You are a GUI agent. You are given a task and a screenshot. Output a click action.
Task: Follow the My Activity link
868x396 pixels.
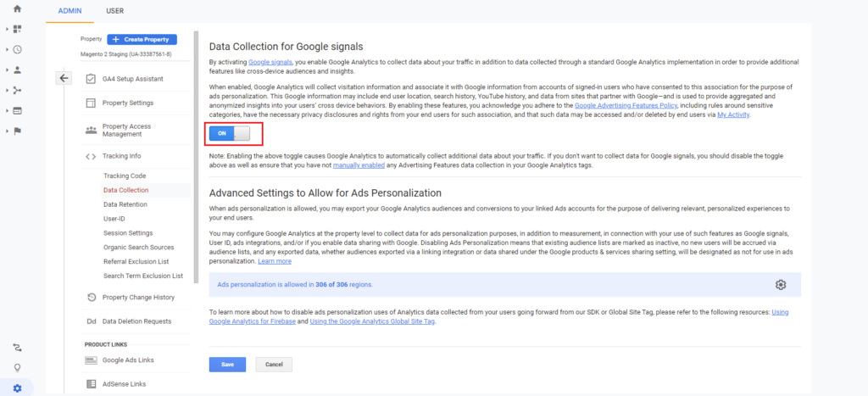tap(733, 115)
